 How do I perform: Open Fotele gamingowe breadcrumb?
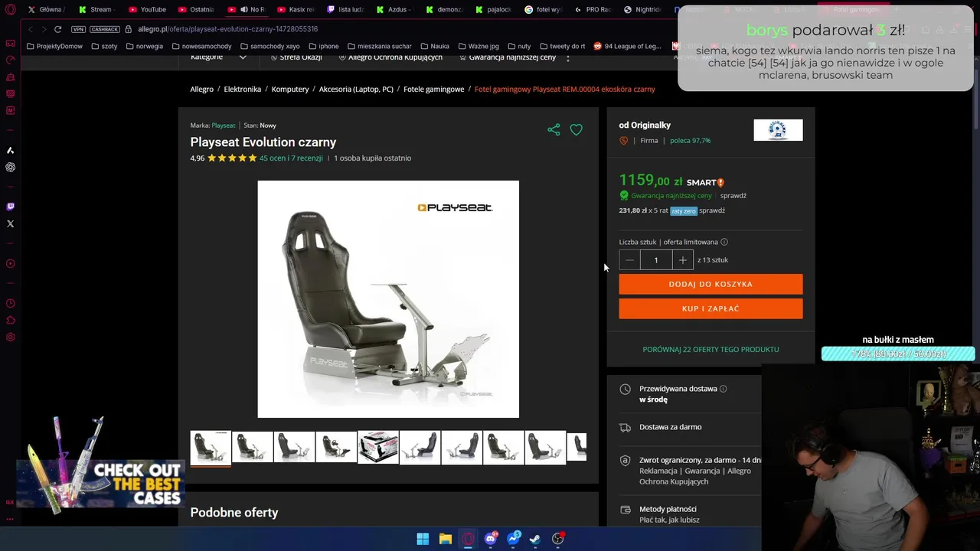[433, 90]
